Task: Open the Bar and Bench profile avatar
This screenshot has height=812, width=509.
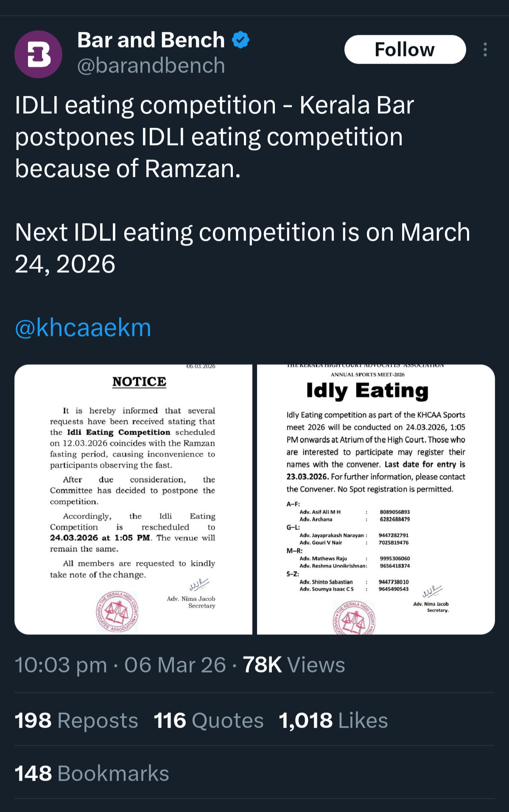Action: point(39,54)
